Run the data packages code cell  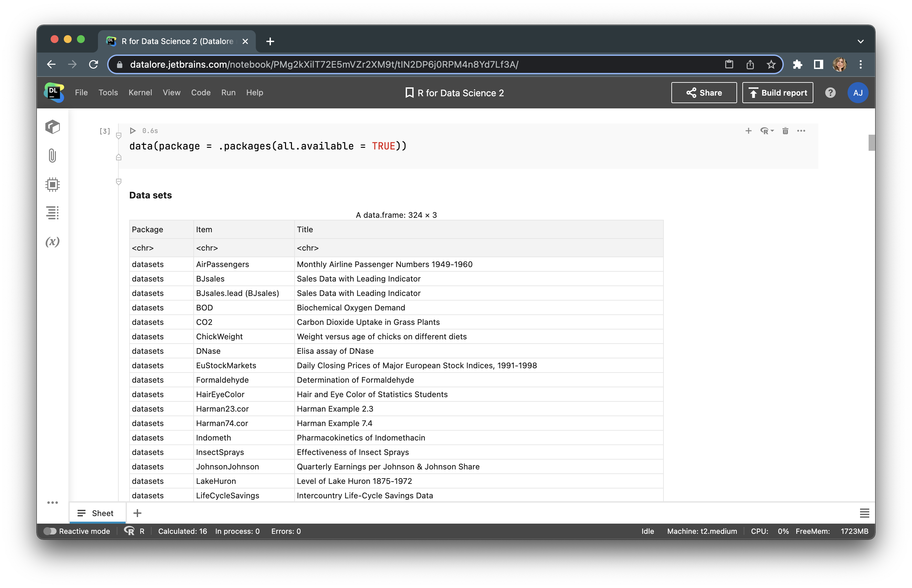[132, 130]
